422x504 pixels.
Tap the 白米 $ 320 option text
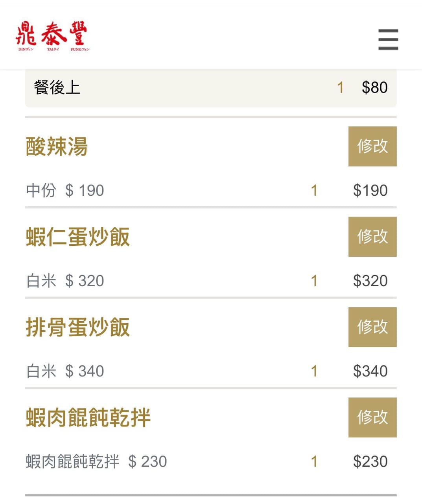tap(65, 281)
